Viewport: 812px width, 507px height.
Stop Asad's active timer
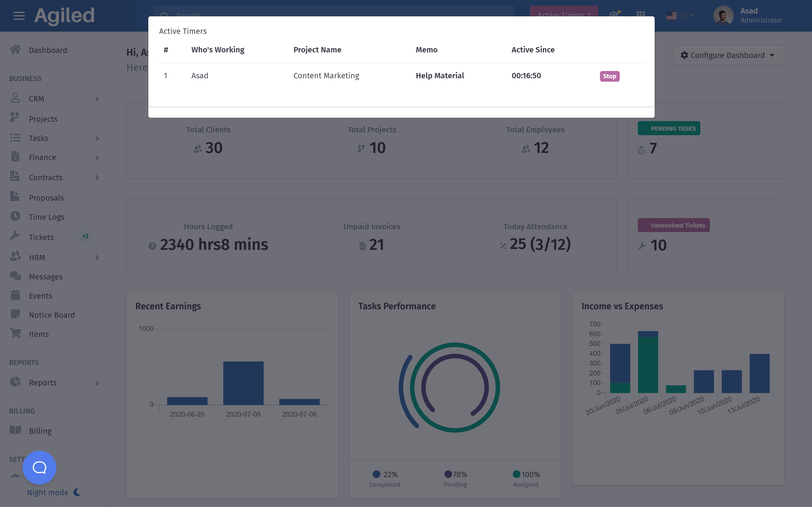click(609, 76)
